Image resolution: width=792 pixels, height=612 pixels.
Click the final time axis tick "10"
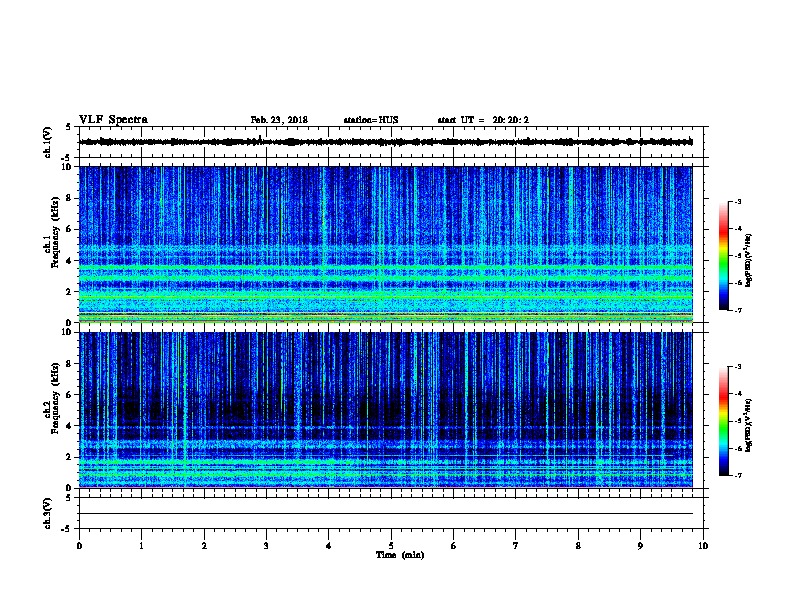click(x=703, y=546)
